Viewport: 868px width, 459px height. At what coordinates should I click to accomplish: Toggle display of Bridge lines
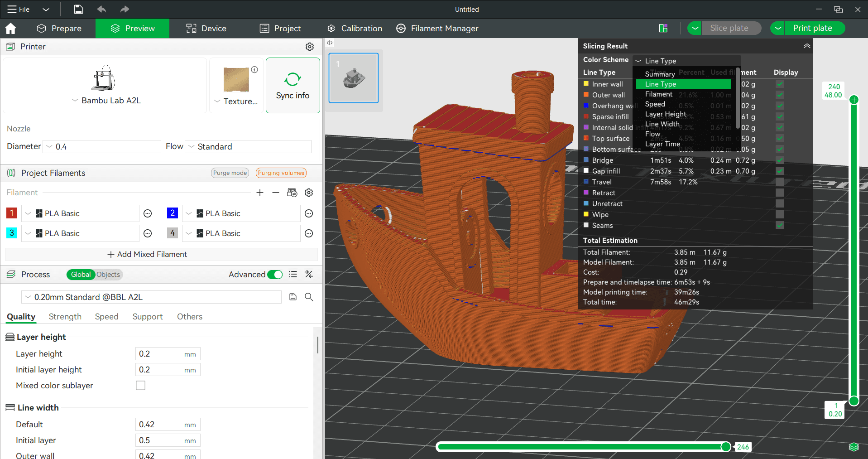780,160
